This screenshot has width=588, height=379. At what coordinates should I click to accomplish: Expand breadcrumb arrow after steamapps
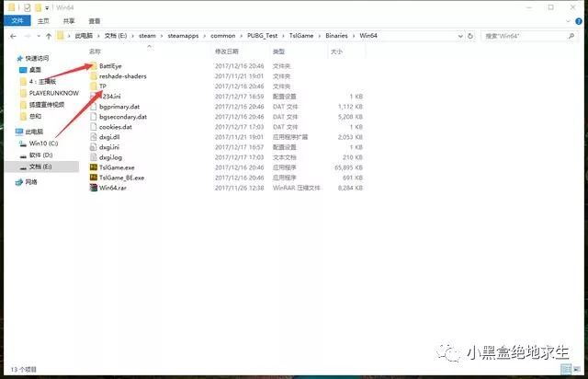[204, 36]
